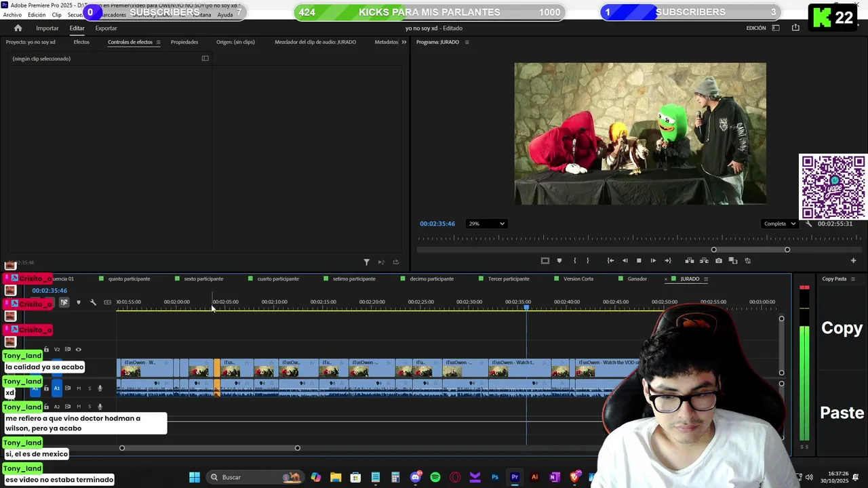
Task: Open Quick Export share icon
Action: click(795, 28)
